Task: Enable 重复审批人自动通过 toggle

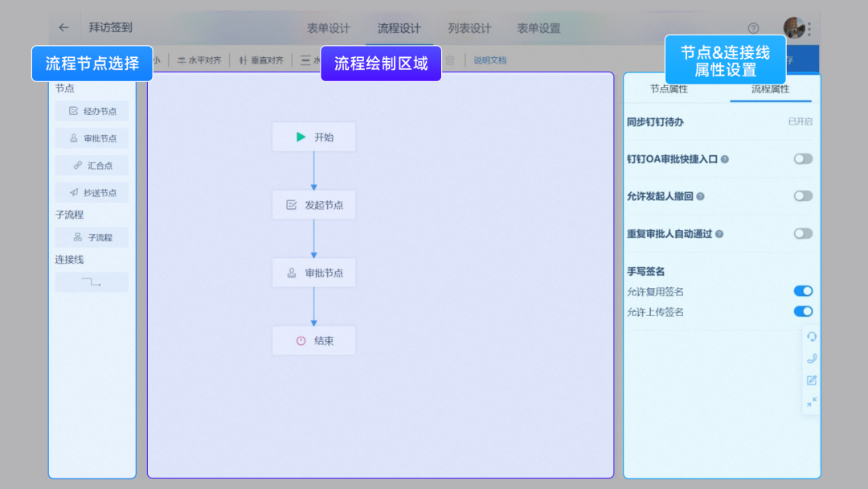Action: click(802, 233)
